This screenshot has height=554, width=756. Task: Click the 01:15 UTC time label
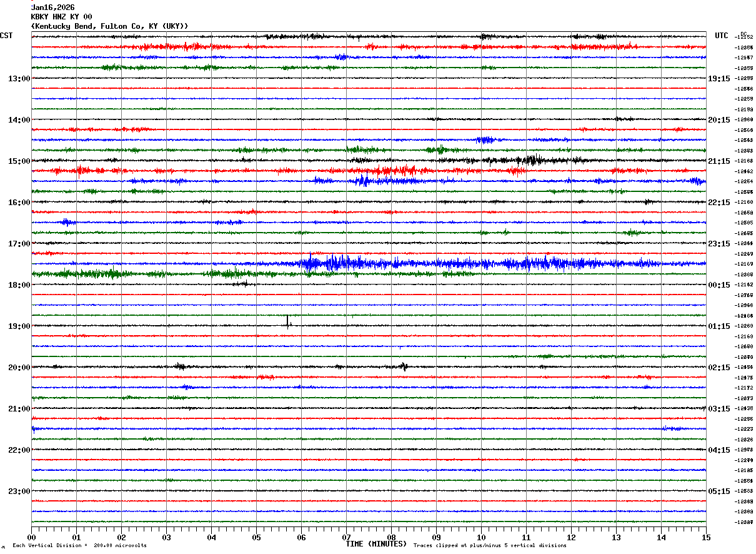[x=719, y=326]
